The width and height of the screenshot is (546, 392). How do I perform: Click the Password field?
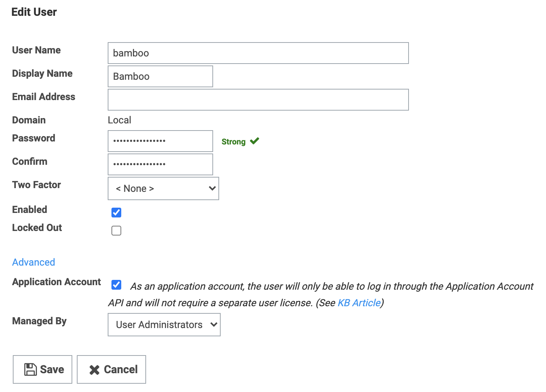pos(160,141)
